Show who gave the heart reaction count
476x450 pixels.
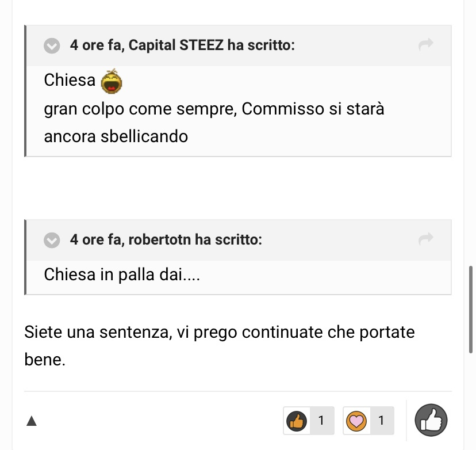382,421
